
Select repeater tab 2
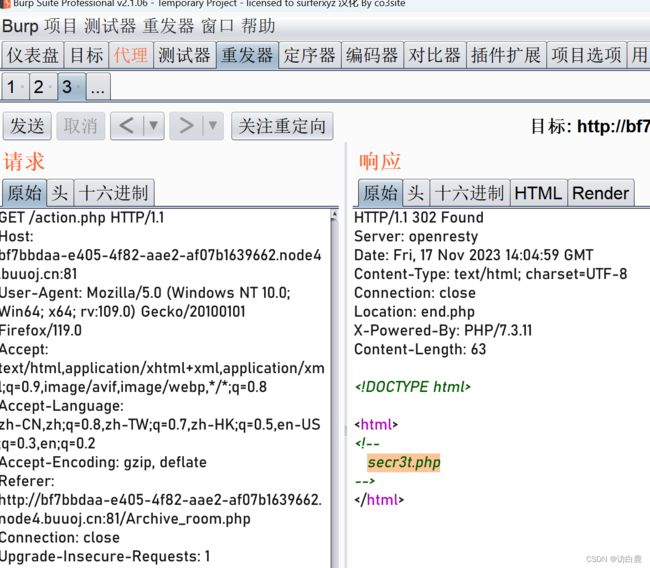tap(43, 87)
